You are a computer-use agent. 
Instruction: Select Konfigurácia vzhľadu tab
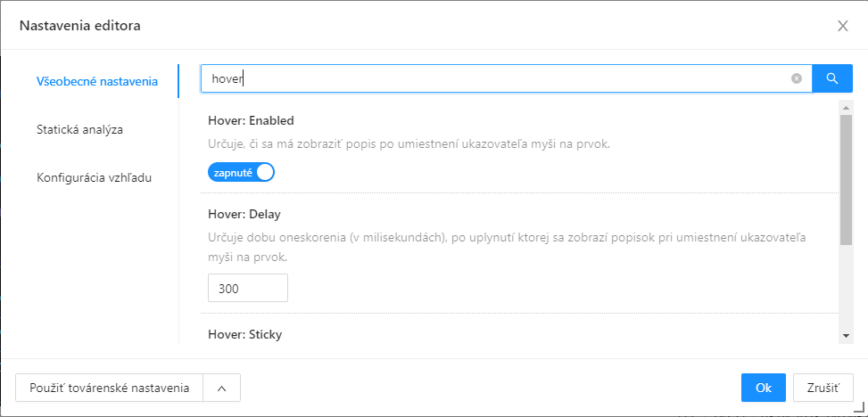click(94, 177)
